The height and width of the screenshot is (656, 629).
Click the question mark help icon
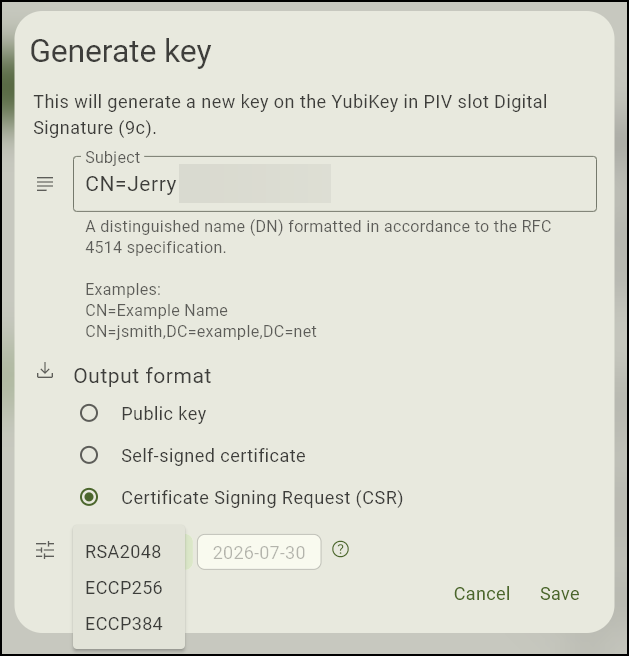(341, 549)
